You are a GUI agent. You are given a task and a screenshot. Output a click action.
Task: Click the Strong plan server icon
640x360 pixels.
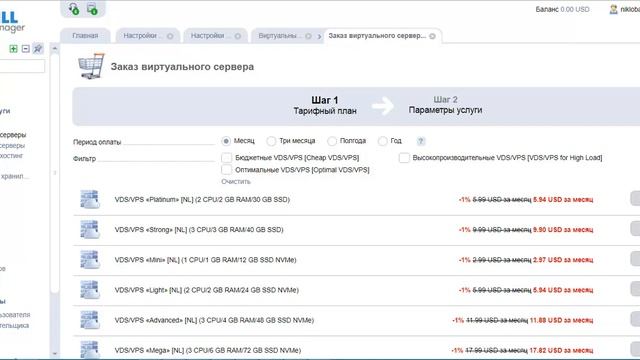coord(90,229)
